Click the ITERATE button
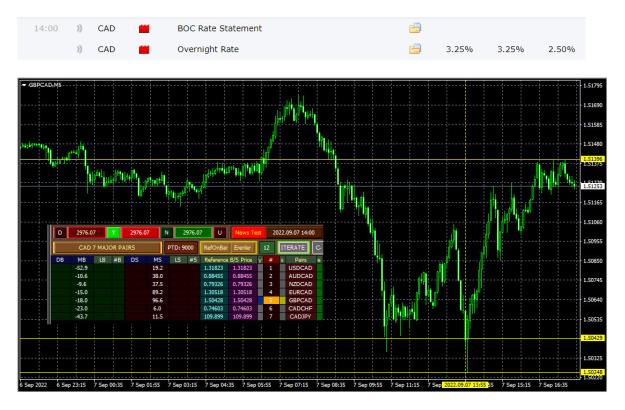This screenshot has height=410, width=625. click(x=293, y=247)
